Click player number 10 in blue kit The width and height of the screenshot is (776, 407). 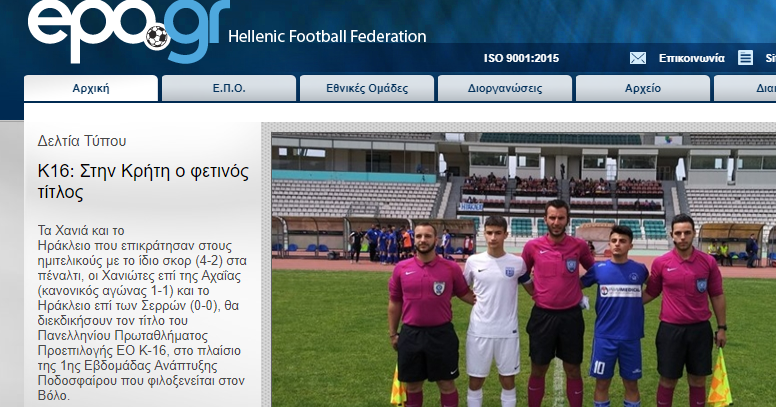616,317
